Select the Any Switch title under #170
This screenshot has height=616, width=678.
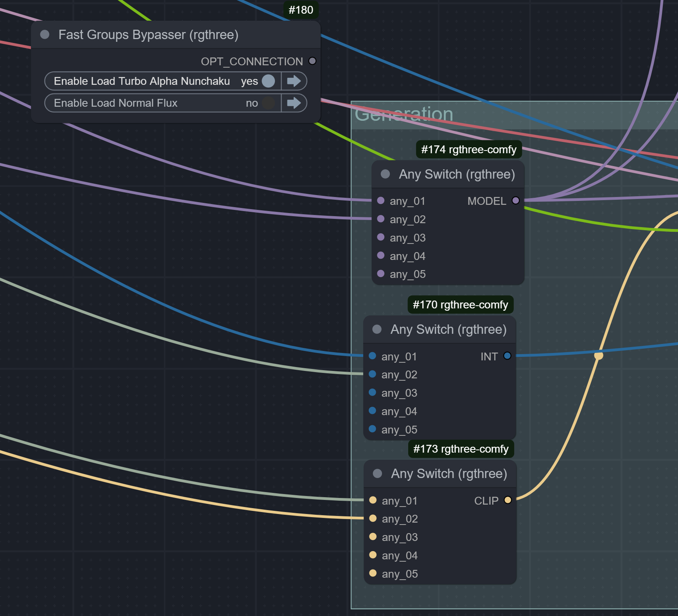tap(448, 329)
